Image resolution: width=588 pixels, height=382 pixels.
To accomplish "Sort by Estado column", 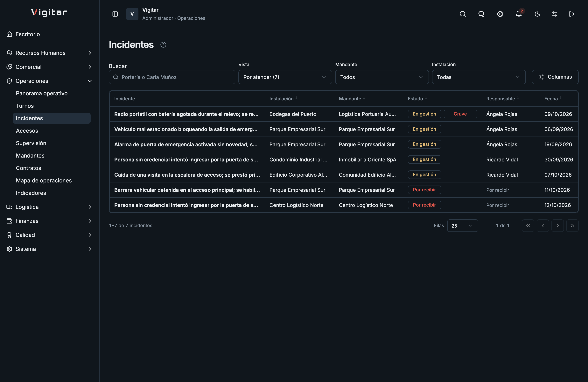I will 417,99.
